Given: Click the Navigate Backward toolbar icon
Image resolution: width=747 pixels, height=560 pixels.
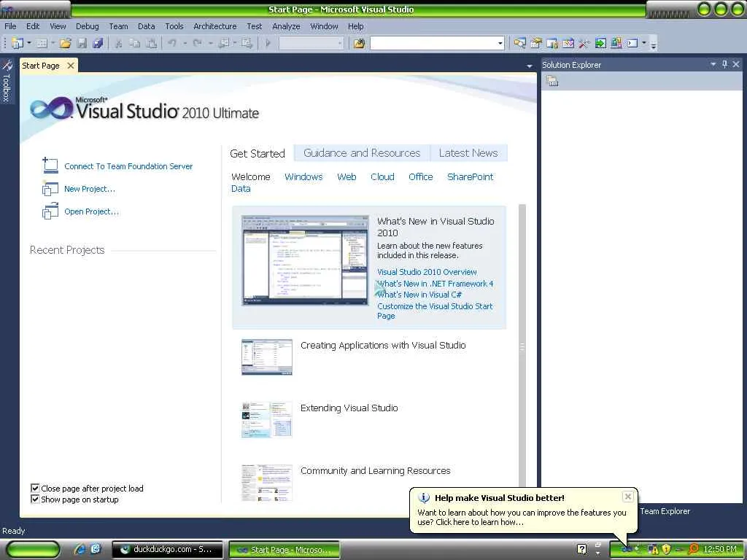Looking at the screenshot, I should [x=223, y=43].
